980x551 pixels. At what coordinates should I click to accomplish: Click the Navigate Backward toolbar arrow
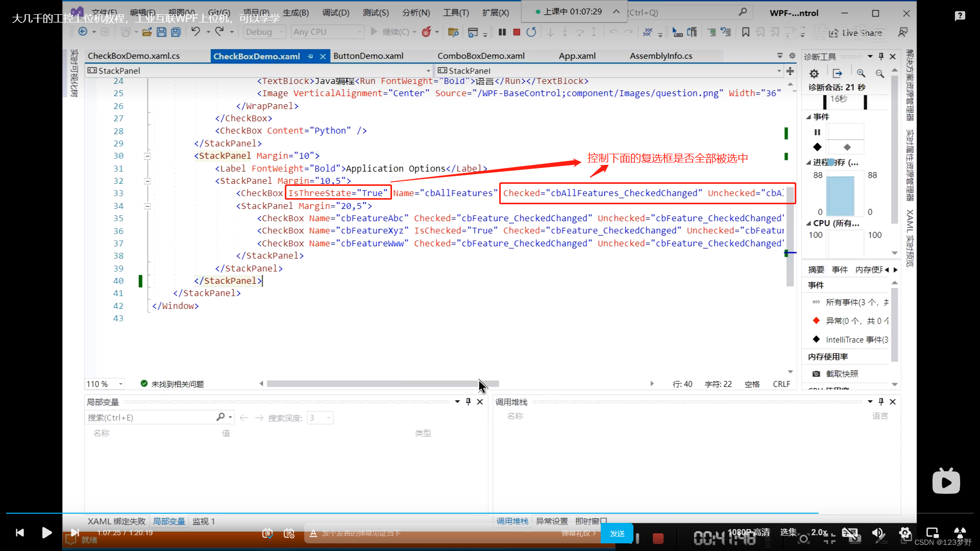pyautogui.click(x=83, y=32)
